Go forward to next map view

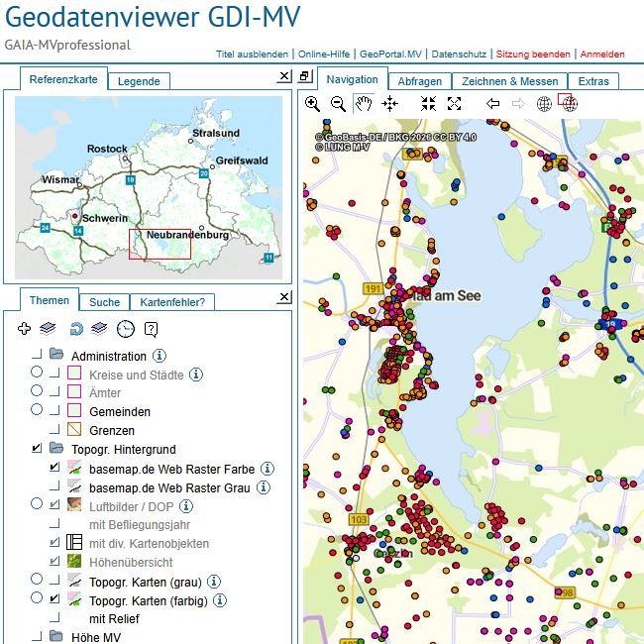[518, 103]
